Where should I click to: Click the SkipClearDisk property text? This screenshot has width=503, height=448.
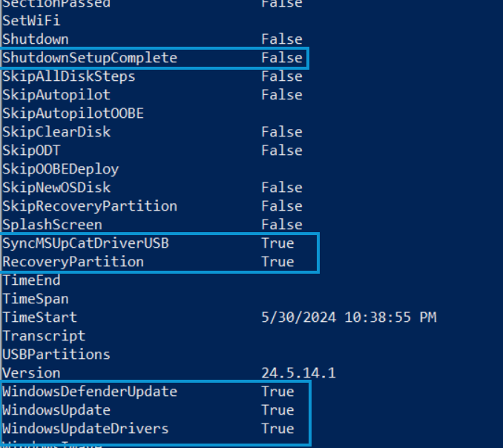(x=56, y=132)
